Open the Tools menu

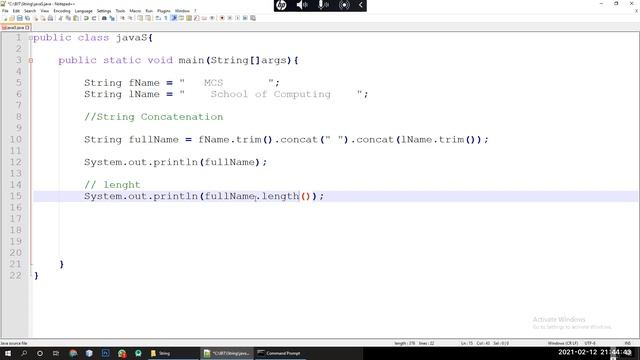coord(120,11)
